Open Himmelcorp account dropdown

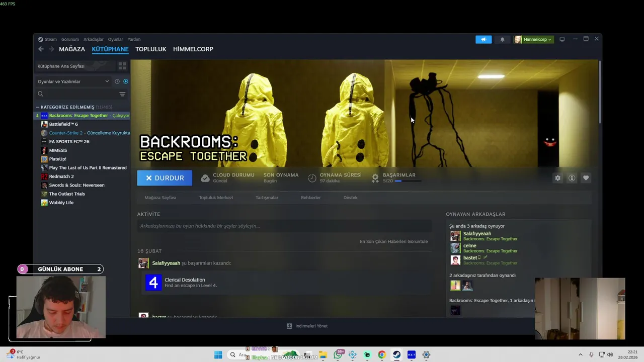pyautogui.click(x=533, y=39)
